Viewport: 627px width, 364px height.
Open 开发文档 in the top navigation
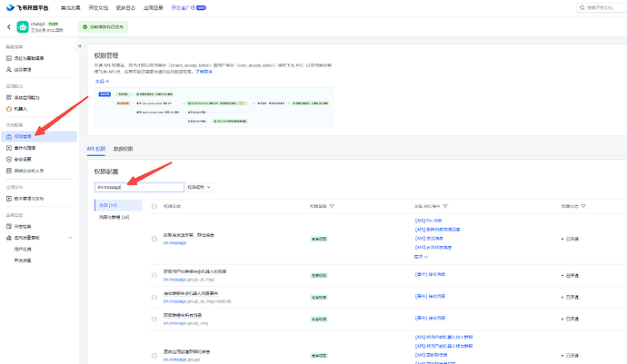coord(98,7)
